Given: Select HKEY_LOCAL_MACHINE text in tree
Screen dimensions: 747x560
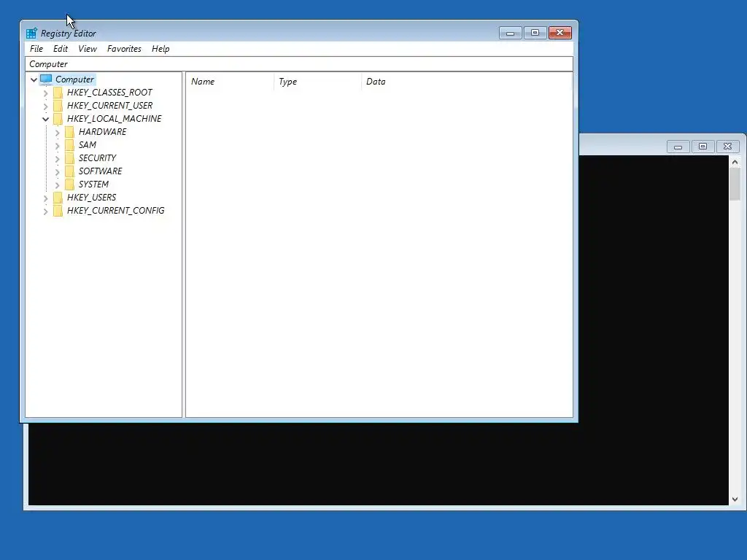Looking at the screenshot, I should point(115,119).
